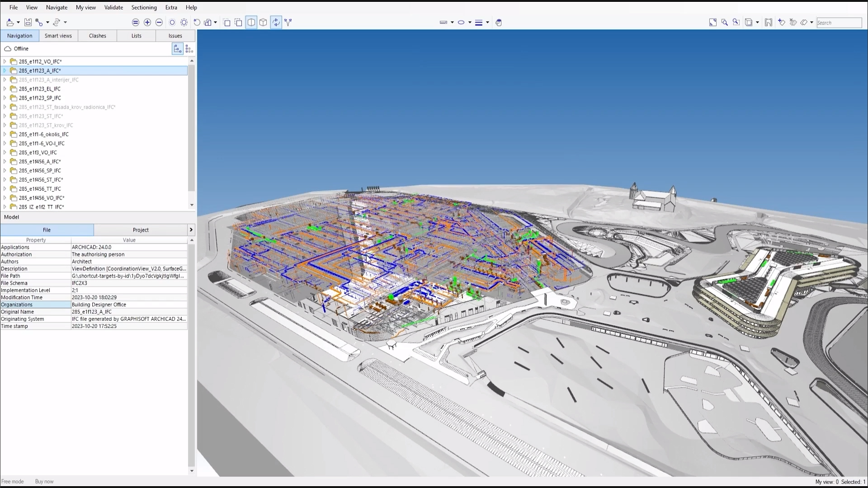Click the zoom extents diagonal arrows icon
868x488 pixels.
click(713, 23)
